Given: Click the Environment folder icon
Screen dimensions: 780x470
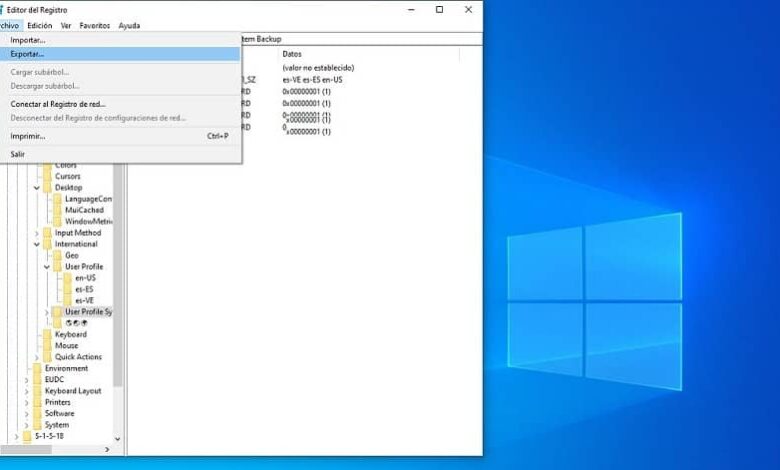Looking at the screenshot, I should pos(37,369).
